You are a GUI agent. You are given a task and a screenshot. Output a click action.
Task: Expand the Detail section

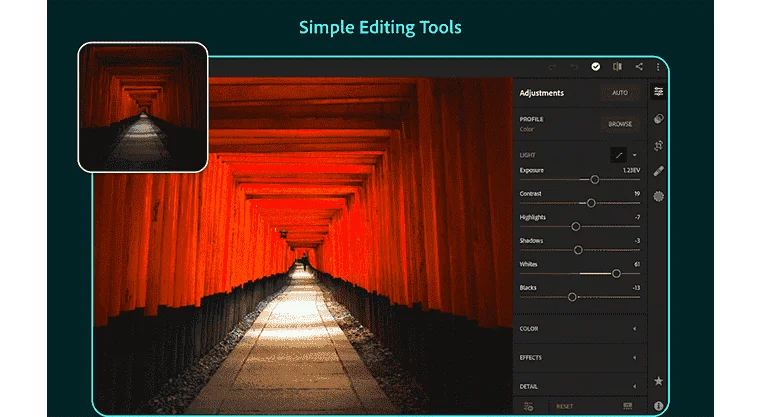(580, 386)
